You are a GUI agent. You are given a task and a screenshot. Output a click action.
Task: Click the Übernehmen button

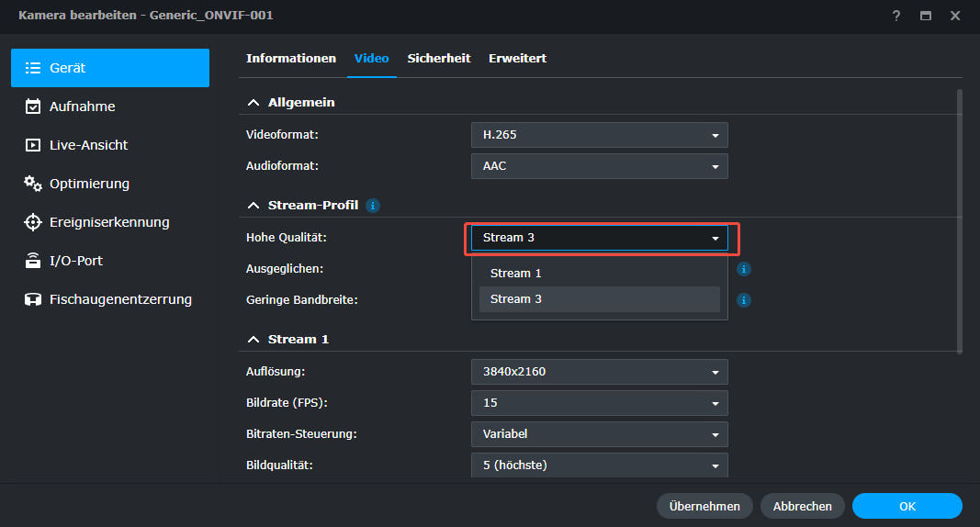(x=704, y=507)
